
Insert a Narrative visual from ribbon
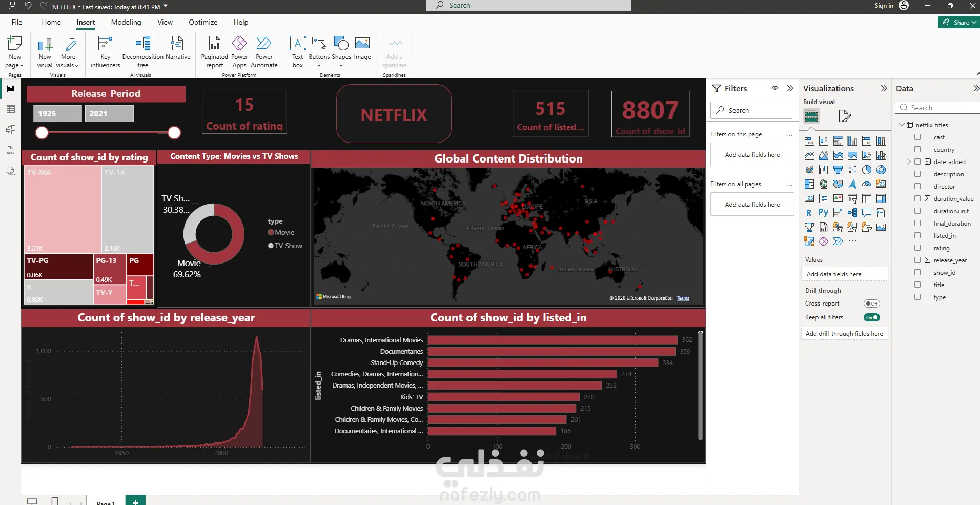pyautogui.click(x=178, y=48)
